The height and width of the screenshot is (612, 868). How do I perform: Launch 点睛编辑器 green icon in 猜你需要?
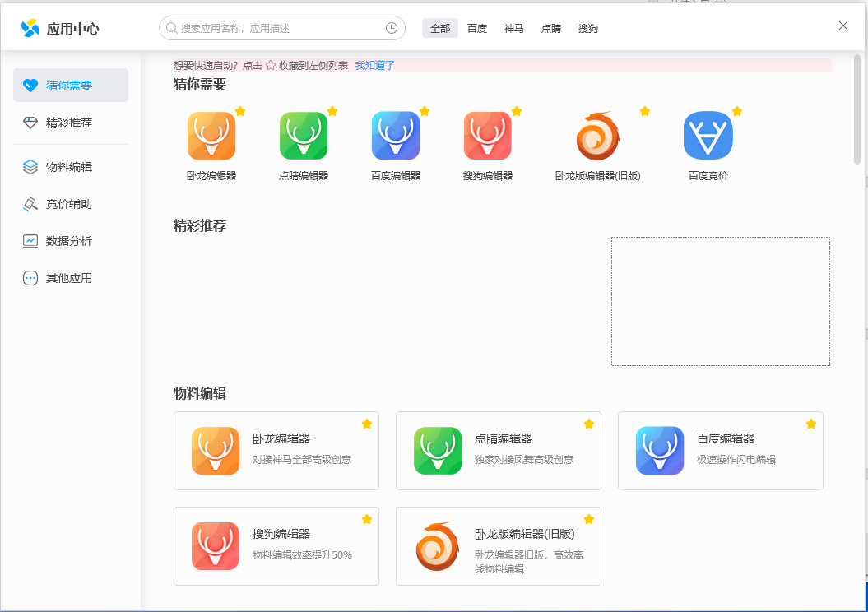304,136
